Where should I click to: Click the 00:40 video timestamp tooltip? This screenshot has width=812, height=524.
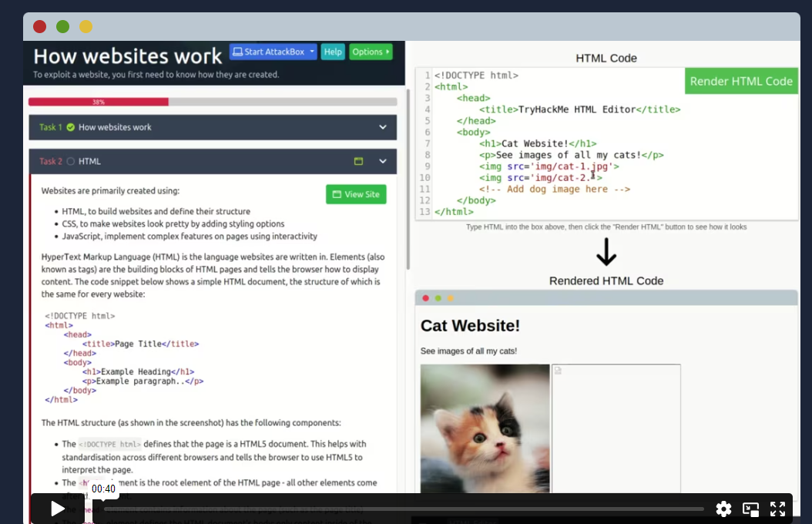pos(103,489)
